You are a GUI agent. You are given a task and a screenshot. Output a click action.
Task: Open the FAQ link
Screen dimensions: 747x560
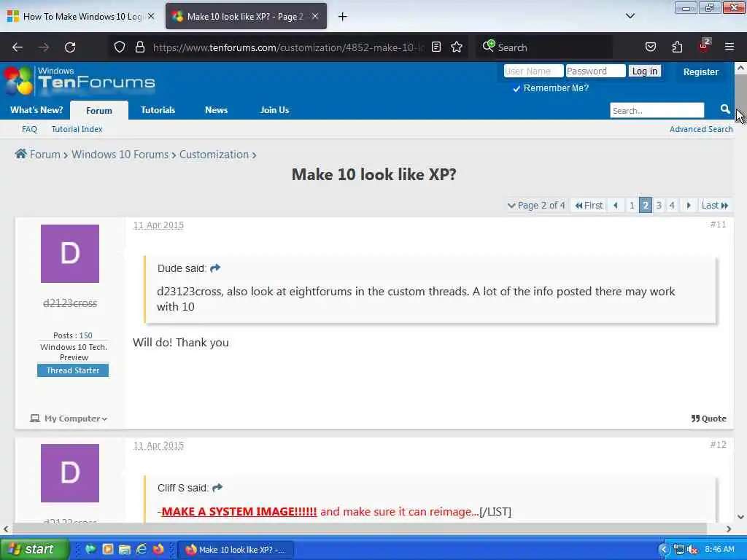(x=29, y=129)
